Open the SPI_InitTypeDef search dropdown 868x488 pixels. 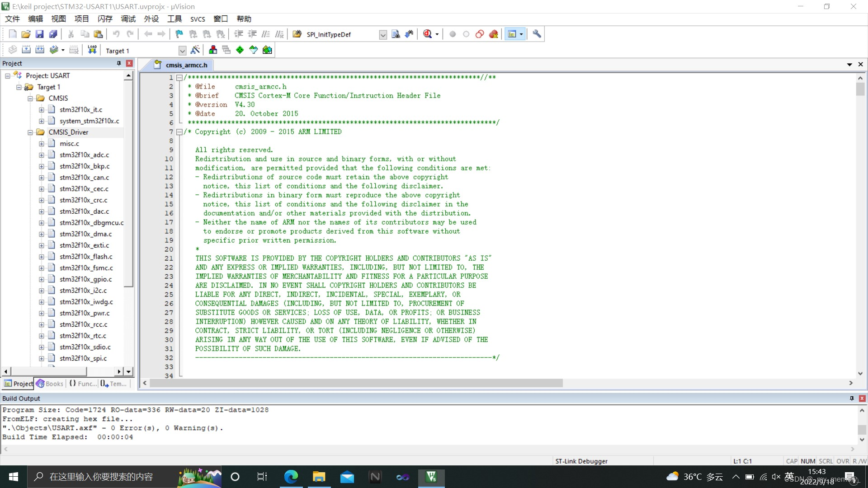tap(383, 35)
